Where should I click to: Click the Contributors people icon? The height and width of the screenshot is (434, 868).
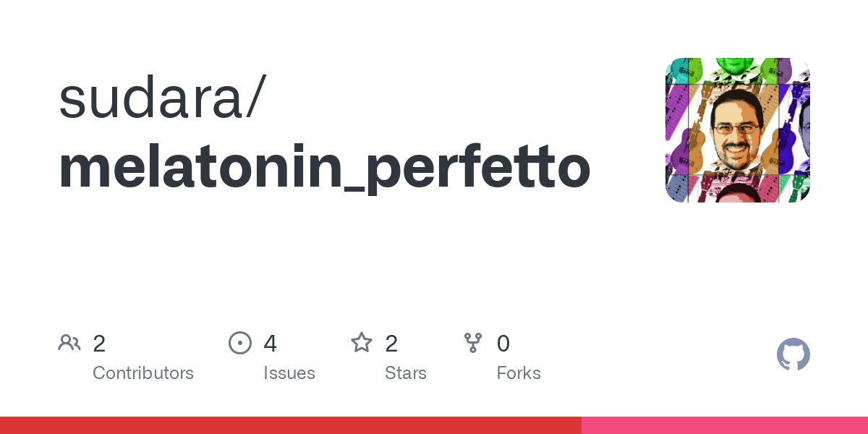[69, 343]
